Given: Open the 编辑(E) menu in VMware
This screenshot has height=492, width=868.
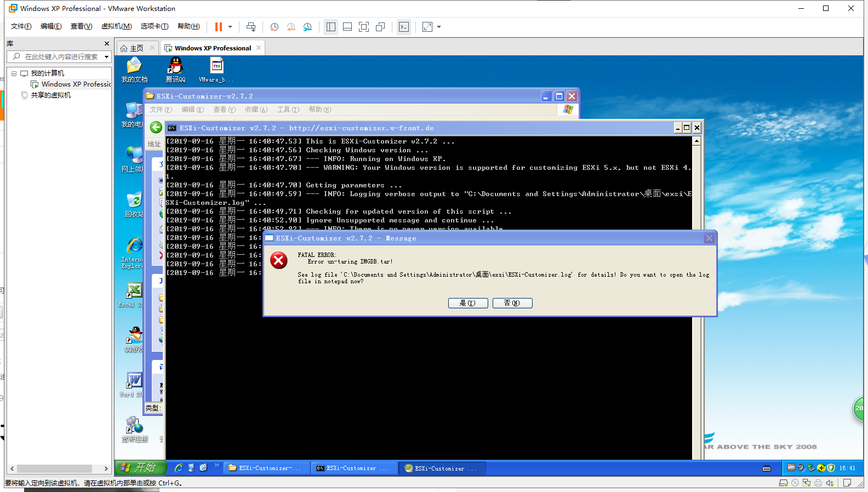Looking at the screenshot, I should [x=51, y=26].
